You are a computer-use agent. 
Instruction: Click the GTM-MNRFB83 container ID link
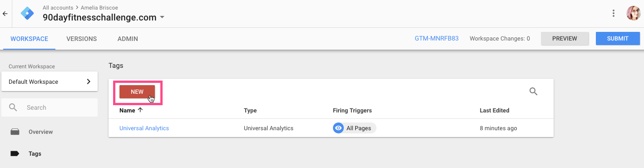(436, 39)
